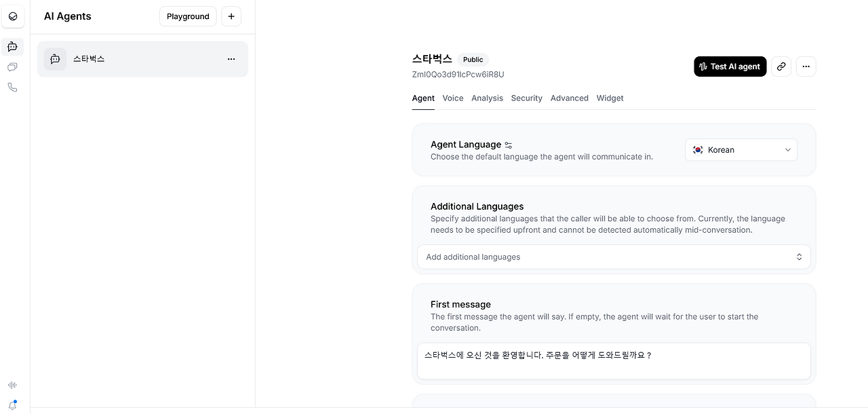Copy agent link with chain icon
Image resolution: width=868 pixels, height=414 pixels.
[781, 67]
